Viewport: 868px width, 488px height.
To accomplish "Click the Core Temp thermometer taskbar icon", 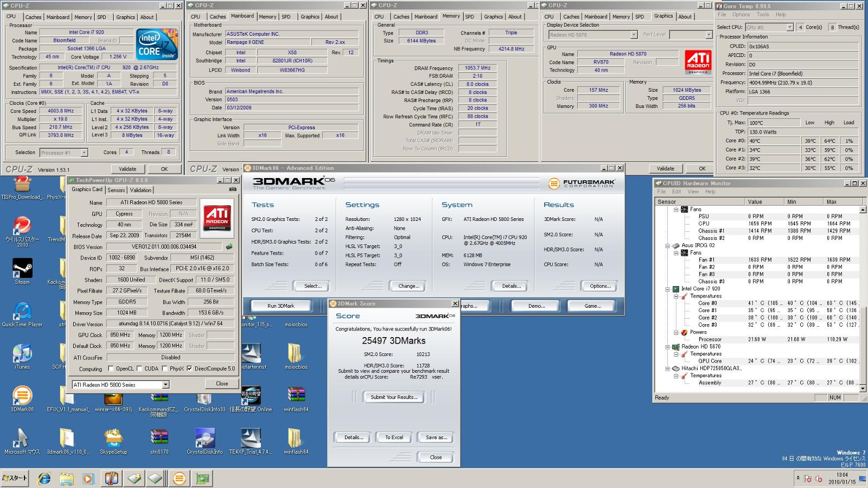I will [x=111, y=478].
